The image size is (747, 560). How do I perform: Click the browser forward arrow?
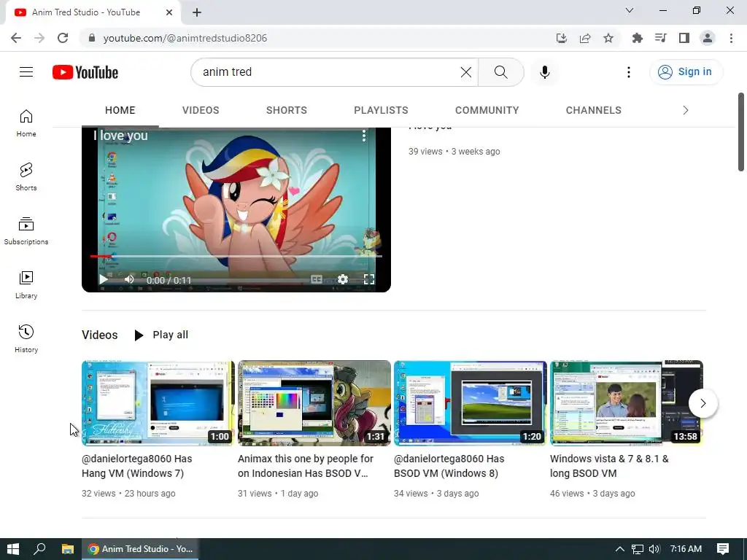point(39,38)
